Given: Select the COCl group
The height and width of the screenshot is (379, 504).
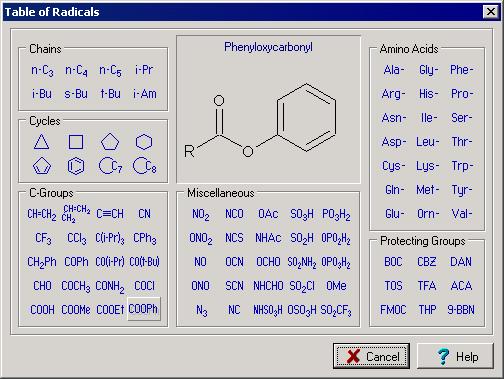Looking at the screenshot, I should tap(144, 286).
